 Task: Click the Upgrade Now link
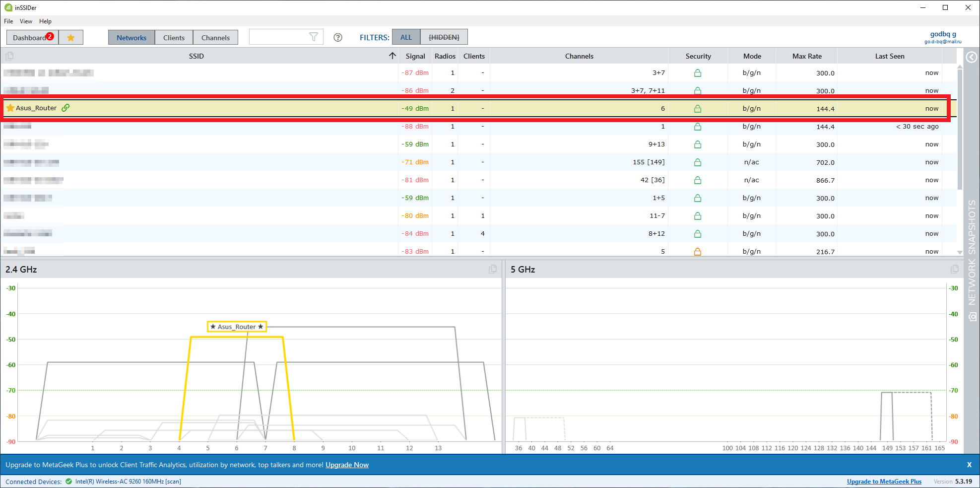coord(347,465)
